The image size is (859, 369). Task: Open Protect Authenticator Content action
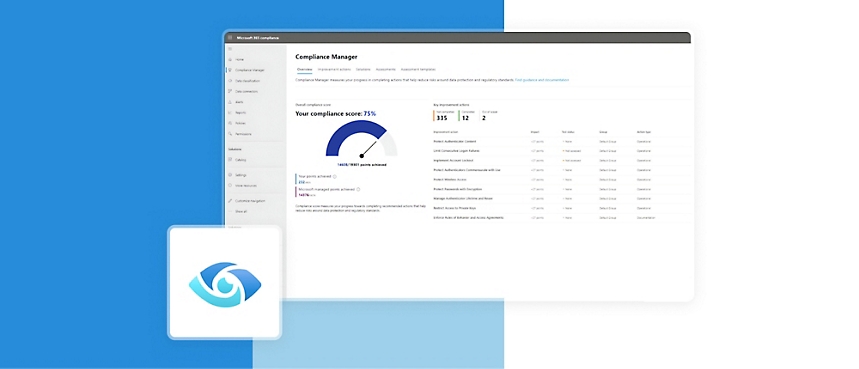pyautogui.click(x=455, y=141)
